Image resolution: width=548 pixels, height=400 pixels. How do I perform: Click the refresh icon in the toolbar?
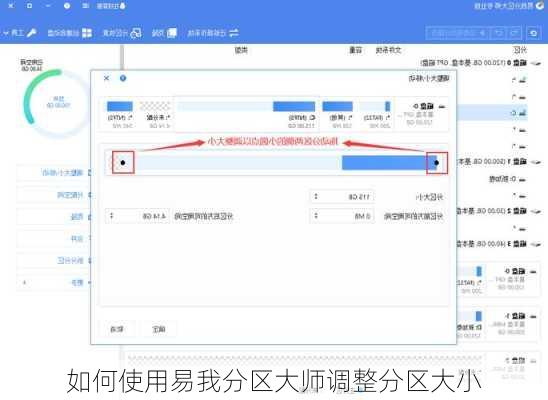coord(534,33)
